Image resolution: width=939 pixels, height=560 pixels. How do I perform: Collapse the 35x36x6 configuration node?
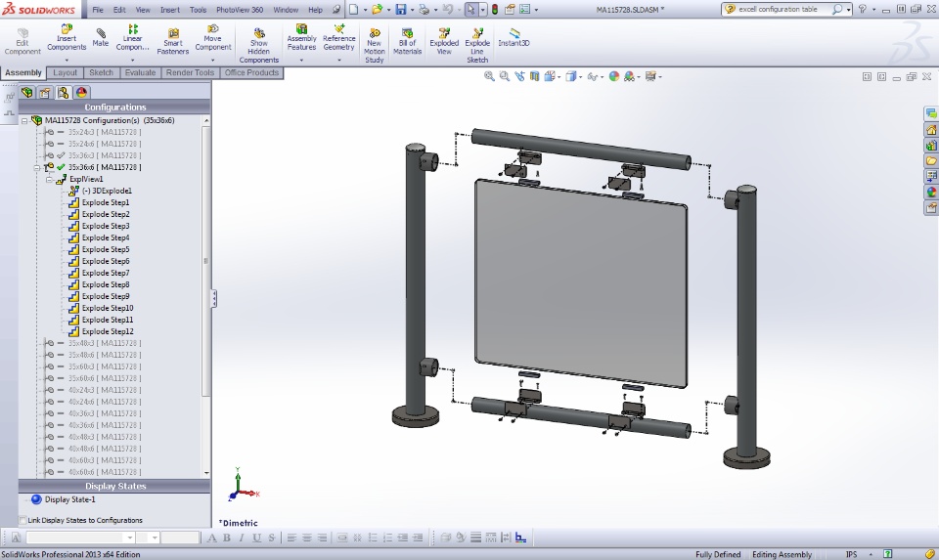tap(36, 167)
